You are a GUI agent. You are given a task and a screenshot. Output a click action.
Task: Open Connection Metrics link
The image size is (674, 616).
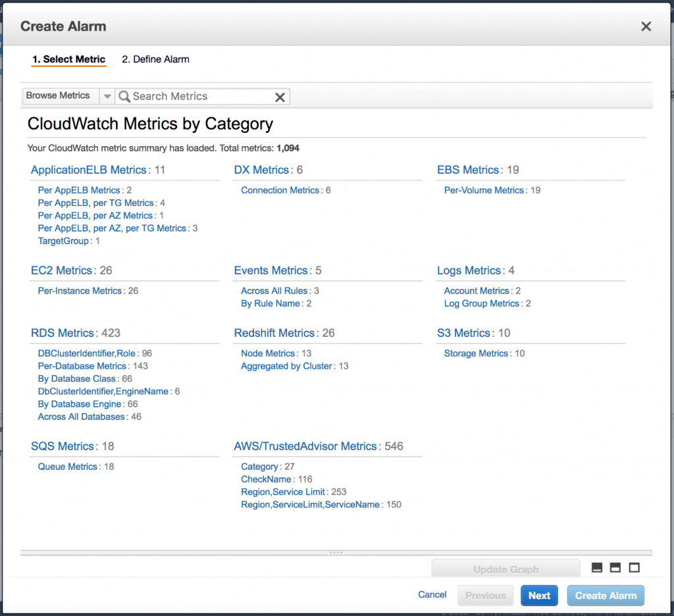(x=280, y=190)
